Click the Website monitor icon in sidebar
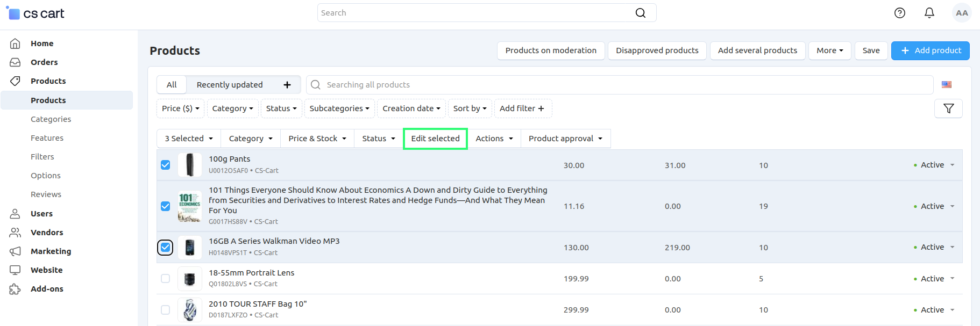Image resolution: width=980 pixels, height=326 pixels. [15, 270]
